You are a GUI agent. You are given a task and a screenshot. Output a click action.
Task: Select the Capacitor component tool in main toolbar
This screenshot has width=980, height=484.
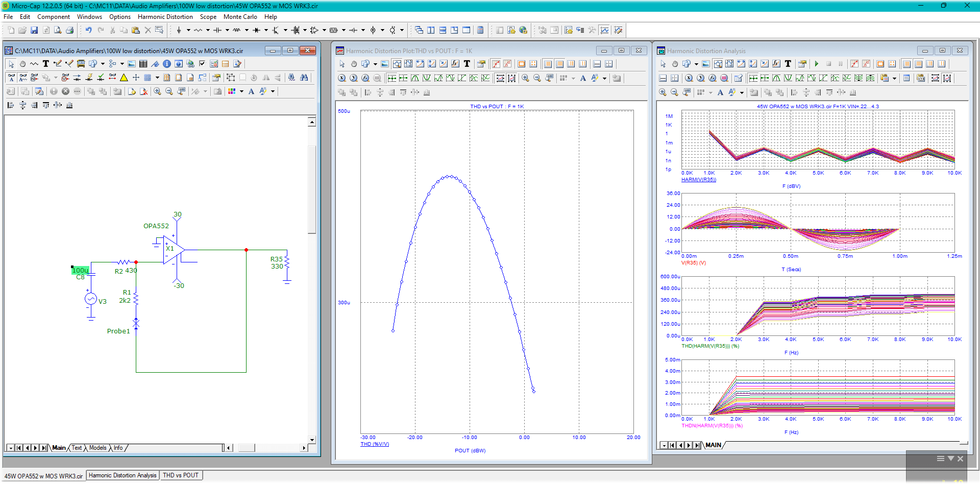(217, 30)
